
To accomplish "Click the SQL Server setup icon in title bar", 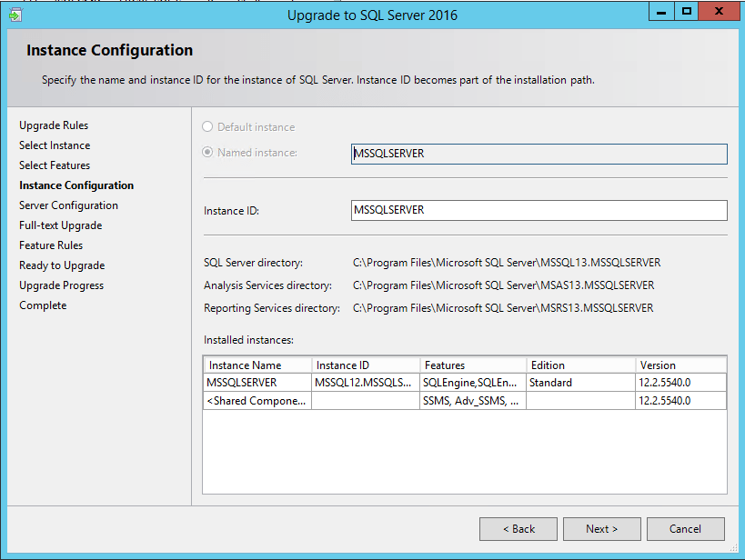I will (15, 15).
